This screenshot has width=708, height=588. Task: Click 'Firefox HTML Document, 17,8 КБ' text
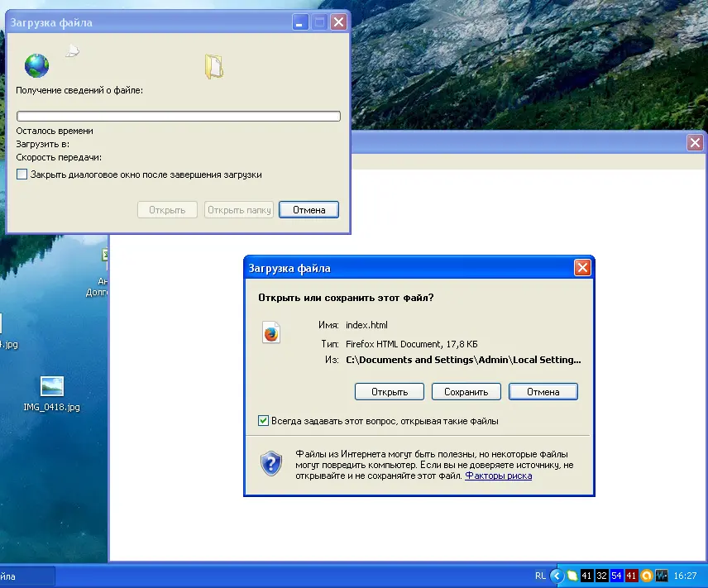point(411,344)
